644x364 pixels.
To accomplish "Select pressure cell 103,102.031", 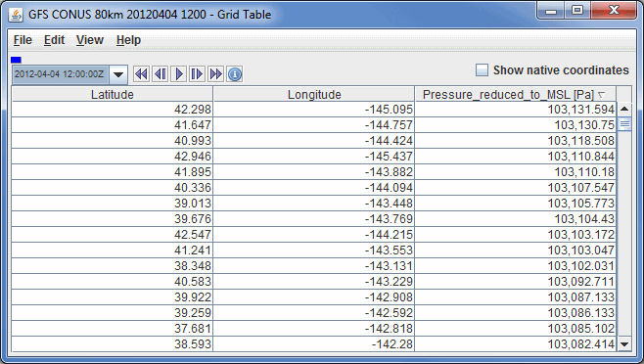I will (x=516, y=265).
